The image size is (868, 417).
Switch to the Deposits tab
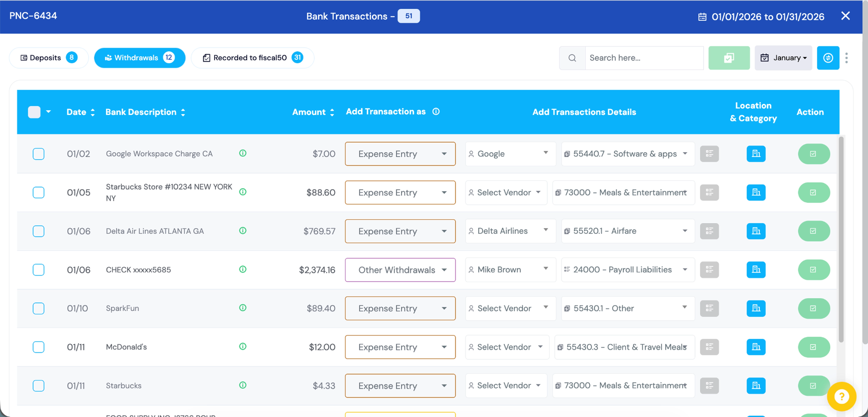pos(49,58)
